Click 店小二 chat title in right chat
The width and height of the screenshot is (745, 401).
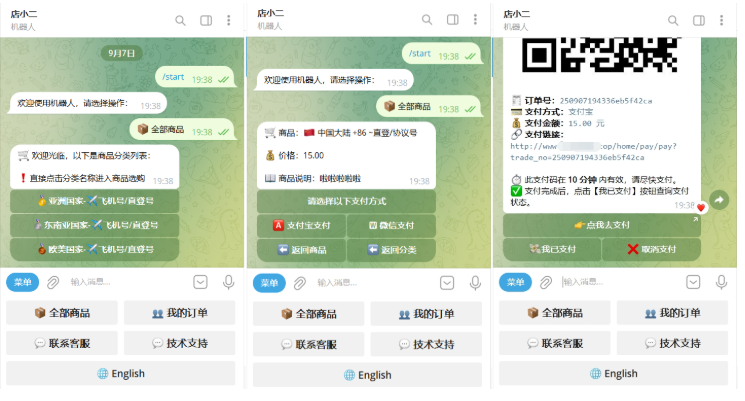coord(516,14)
